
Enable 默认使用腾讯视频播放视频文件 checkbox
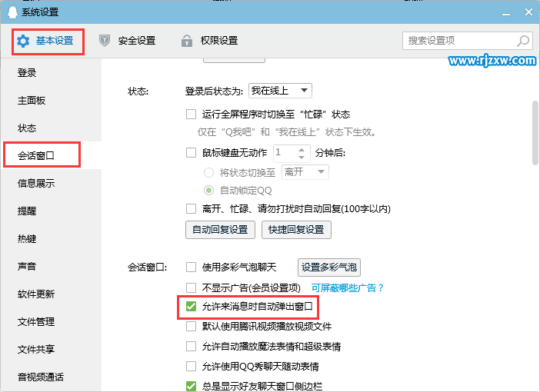pos(191,326)
